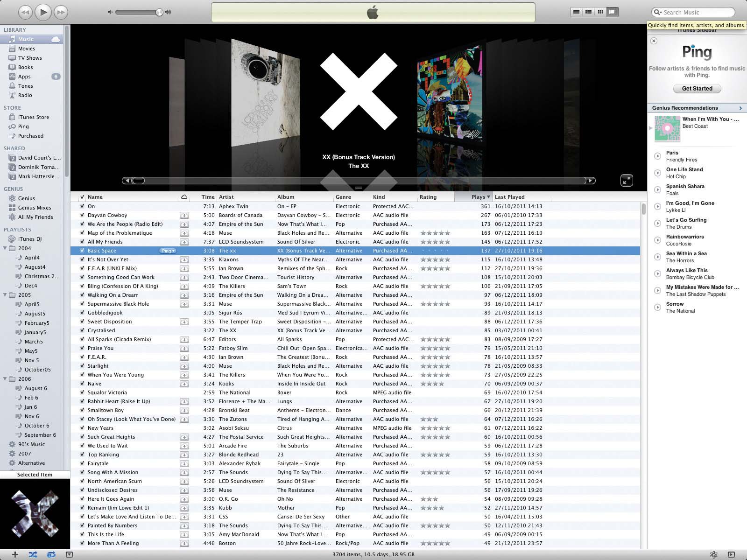Click Cover Flow scrollbar right arrow
The image size is (747, 560).
point(591,181)
